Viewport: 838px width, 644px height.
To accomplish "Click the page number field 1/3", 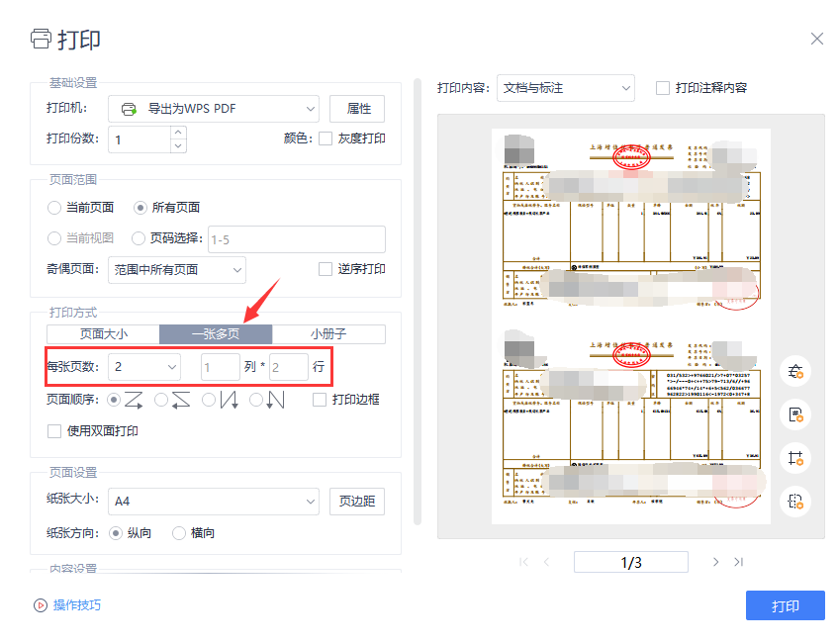I will click(x=631, y=562).
